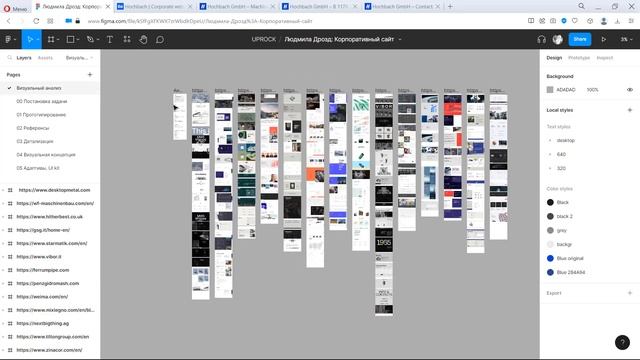
Task: Open page 00 Постановка задачи
Action: click(x=42, y=101)
